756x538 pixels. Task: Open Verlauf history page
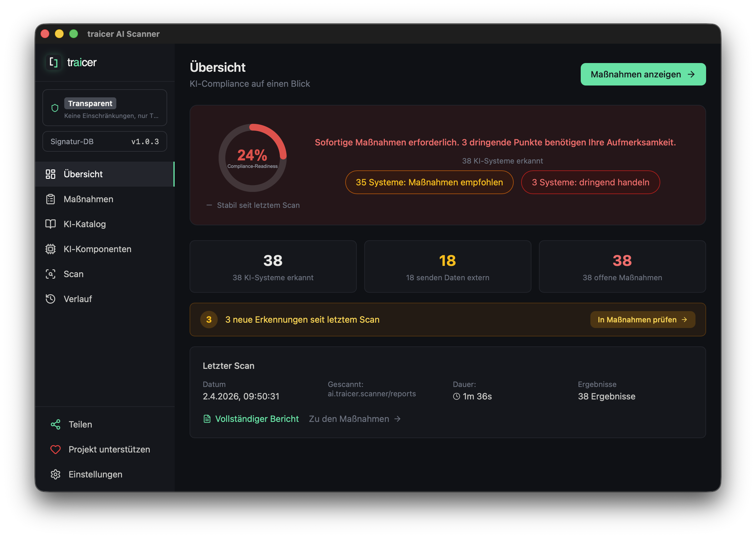point(104,299)
